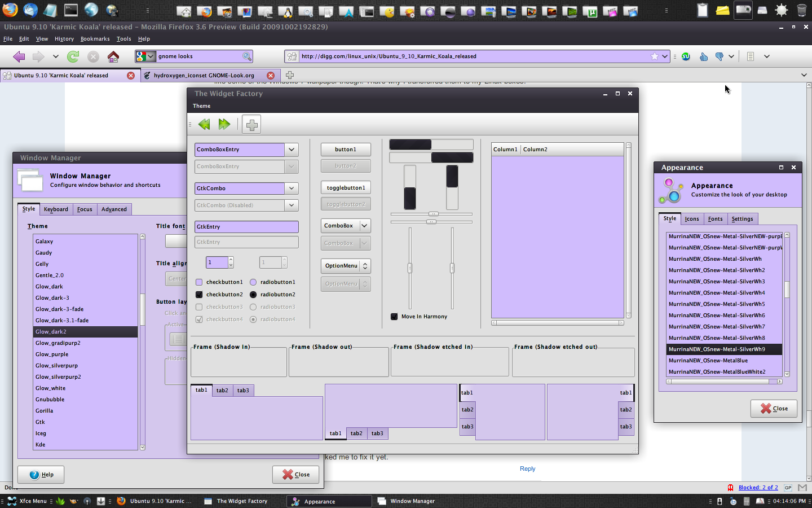The height and width of the screenshot is (508, 812).
Task: Switch to Fonts tab in Appearance
Action: tap(715, 219)
